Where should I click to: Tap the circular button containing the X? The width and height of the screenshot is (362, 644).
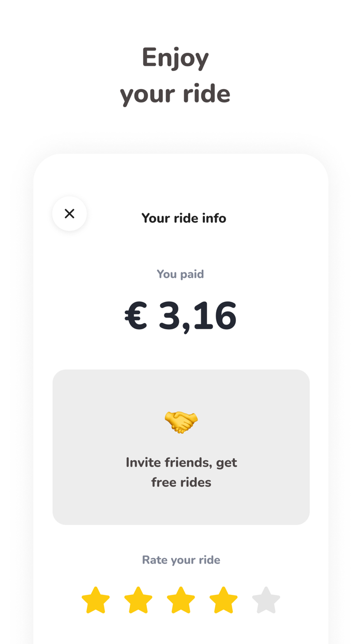(x=69, y=213)
